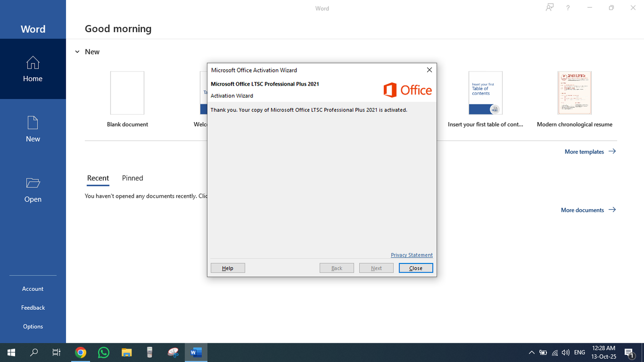This screenshot has width=644, height=362.
Task: Choose the table of contents template
Action: pyautogui.click(x=486, y=100)
